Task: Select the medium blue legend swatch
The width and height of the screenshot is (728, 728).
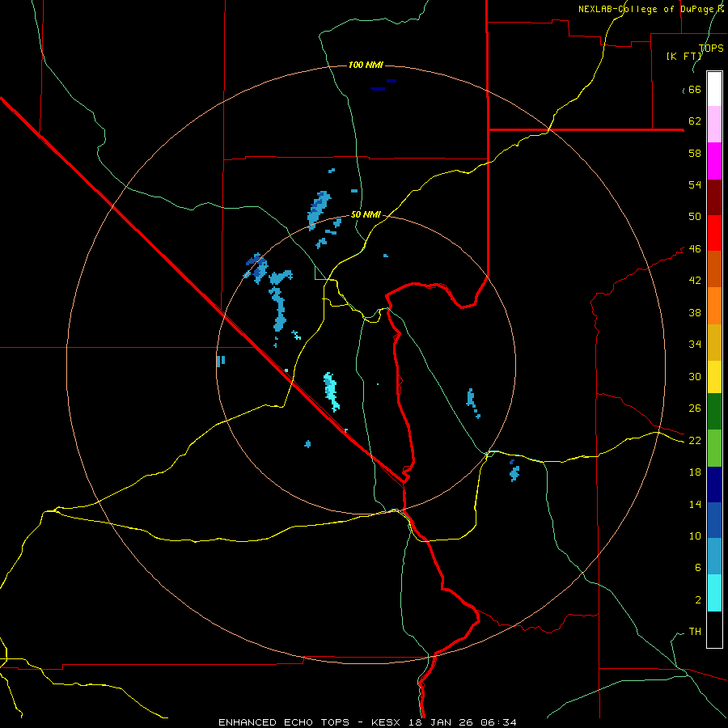Action: tap(714, 520)
